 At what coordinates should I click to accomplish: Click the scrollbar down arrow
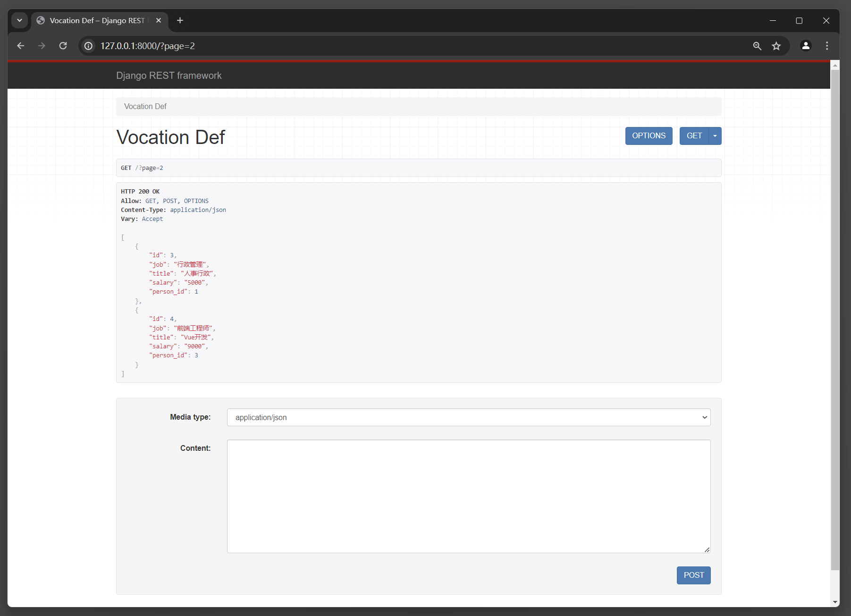click(x=835, y=602)
